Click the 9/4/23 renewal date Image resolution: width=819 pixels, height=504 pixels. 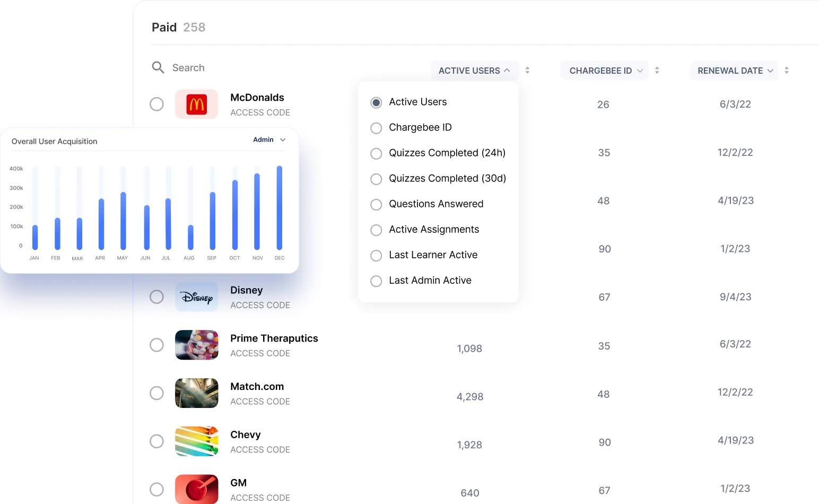click(x=735, y=297)
